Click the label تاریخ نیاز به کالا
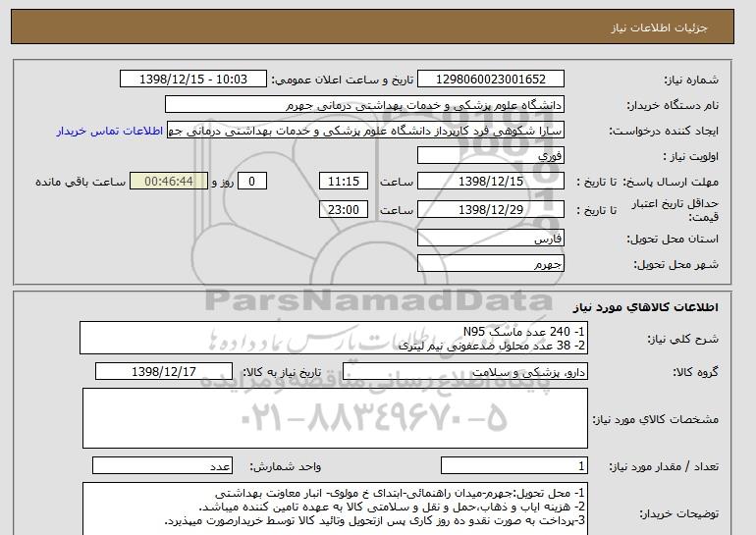756x535 pixels. 282,372
